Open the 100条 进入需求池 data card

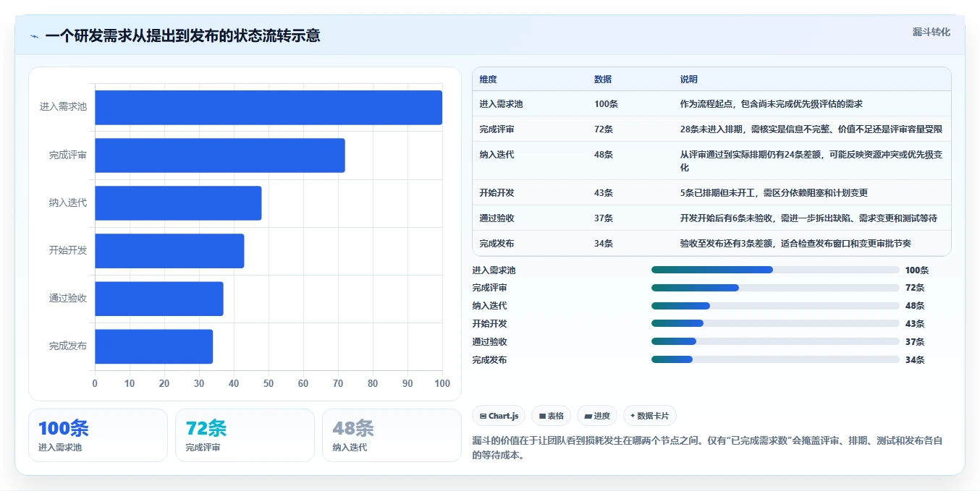pyautogui.click(x=98, y=435)
